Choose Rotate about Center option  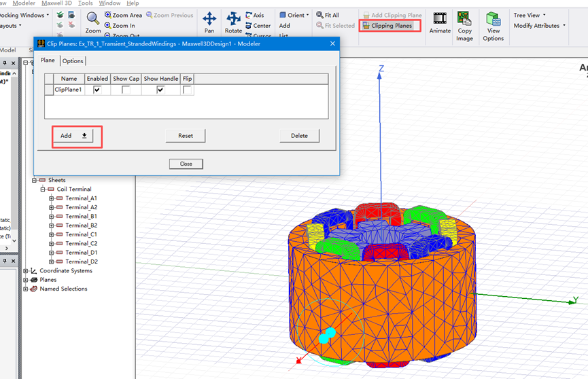[x=258, y=26]
